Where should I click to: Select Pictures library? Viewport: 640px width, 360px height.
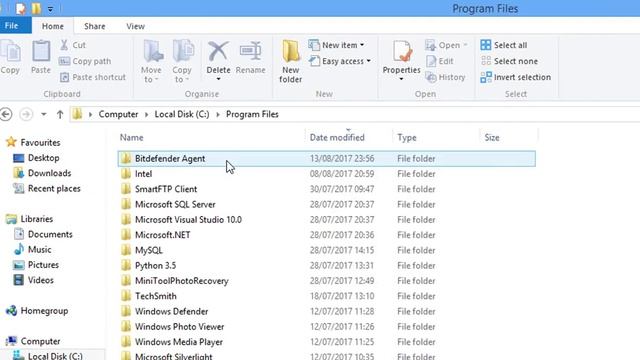36,265
